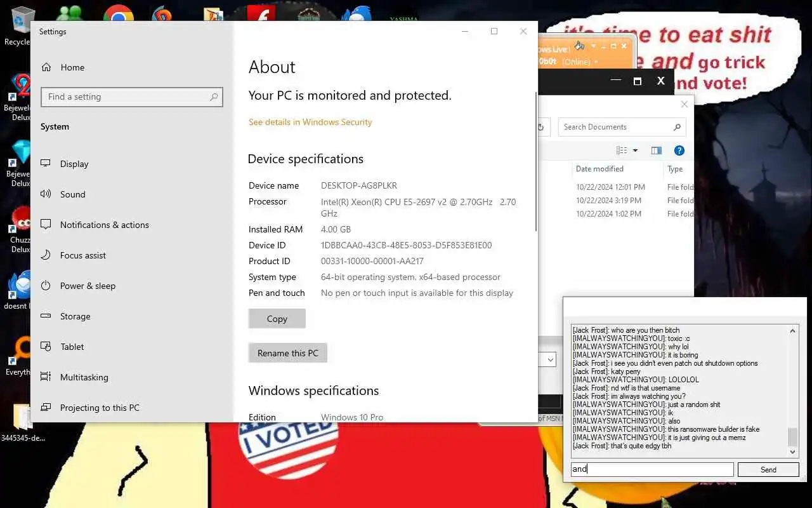Expand the view options dropdown arrow
The height and width of the screenshot is (508, 812).
click(x=635, y=150)
